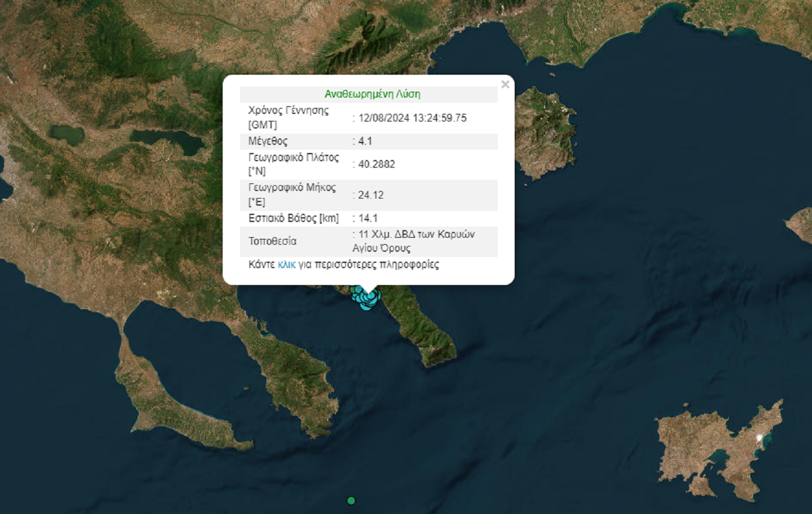Click the Εστιακό Βάθος [km] label
The height and width of the screenshot is (514, 812).
pos(293,218)
